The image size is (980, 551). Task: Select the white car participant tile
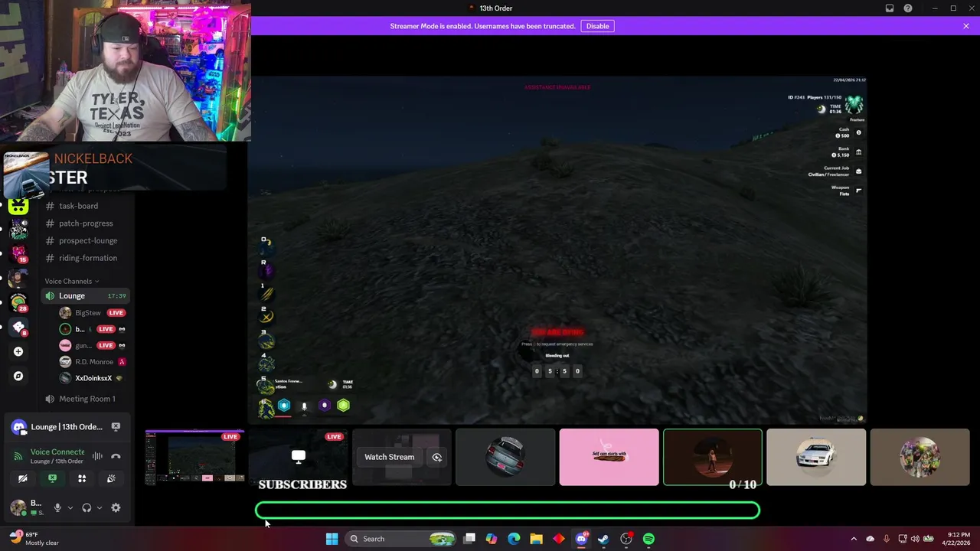(x=816, y=457)
